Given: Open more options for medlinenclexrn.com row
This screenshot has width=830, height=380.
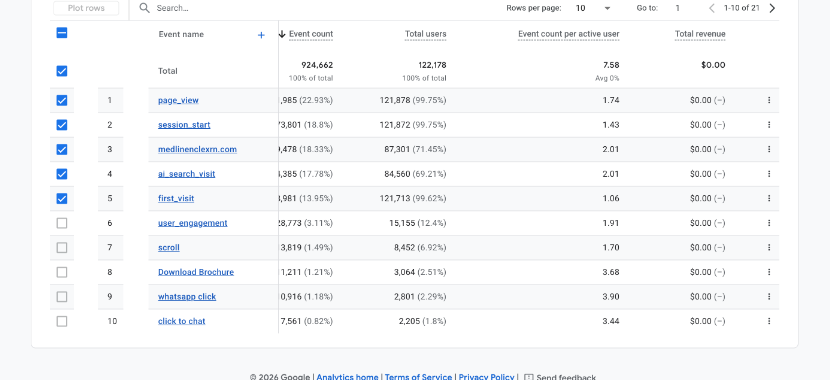Looking at the screenshot, I should pos(769,149).
